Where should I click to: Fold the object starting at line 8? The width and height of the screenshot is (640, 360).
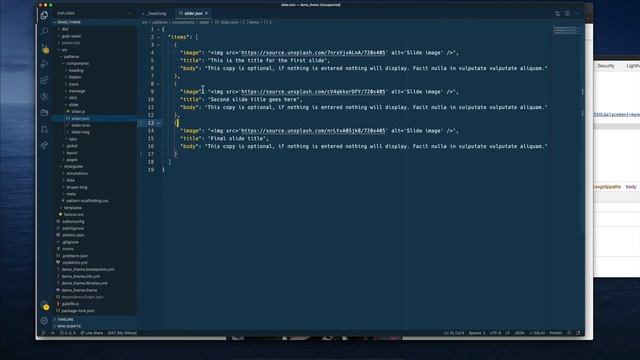coord(159,84)
